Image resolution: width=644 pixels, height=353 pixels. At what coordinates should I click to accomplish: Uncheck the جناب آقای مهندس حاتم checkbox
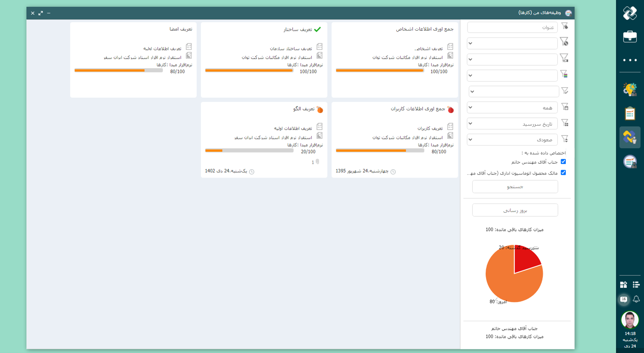[563, 162]
